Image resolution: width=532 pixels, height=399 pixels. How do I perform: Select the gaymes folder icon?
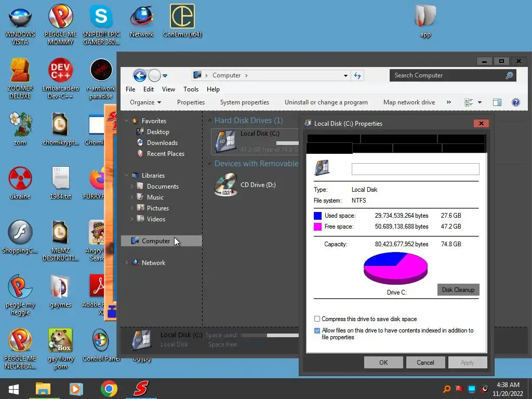click(x=60, y=291)
